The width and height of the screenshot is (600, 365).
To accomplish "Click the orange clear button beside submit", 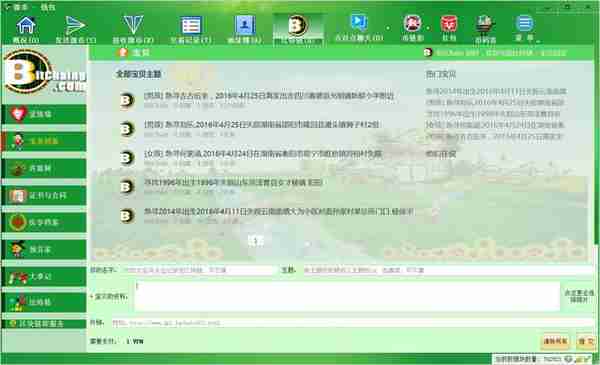I will pyautogui.click(x=555, y=341).
